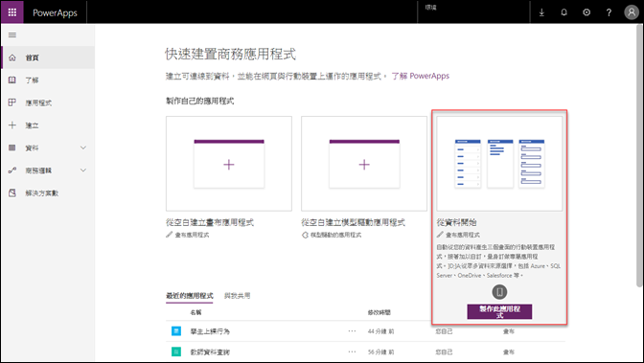This screenshot has height=363, width=644.
Task: Open 解決方案 in the sidebar
Action: [42, 193]
